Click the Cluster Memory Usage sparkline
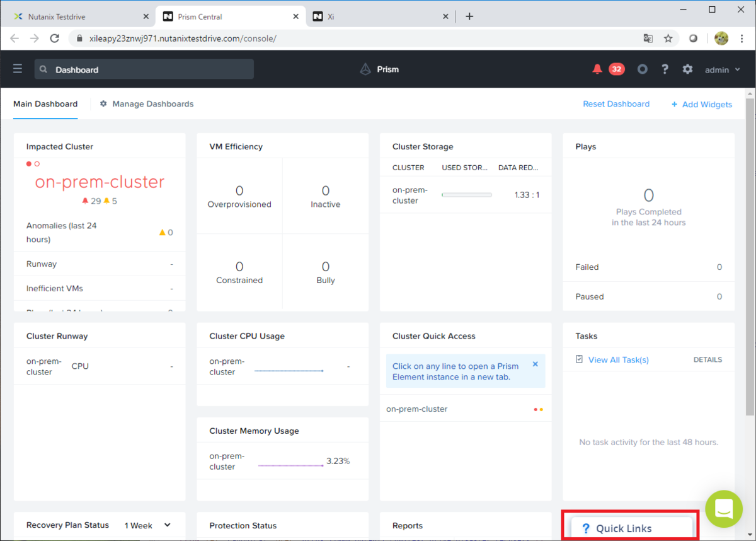This screenshot has height=541, width=756. point(290,465)
